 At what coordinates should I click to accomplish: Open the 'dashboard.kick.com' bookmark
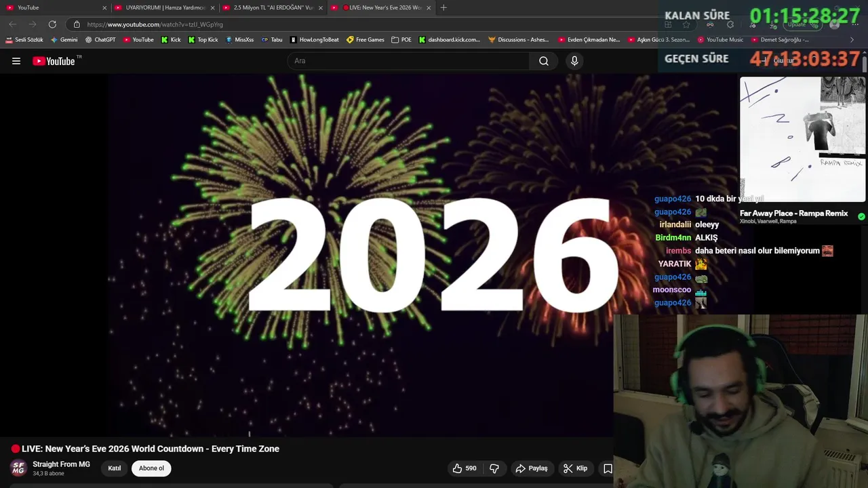coord(449,40)
